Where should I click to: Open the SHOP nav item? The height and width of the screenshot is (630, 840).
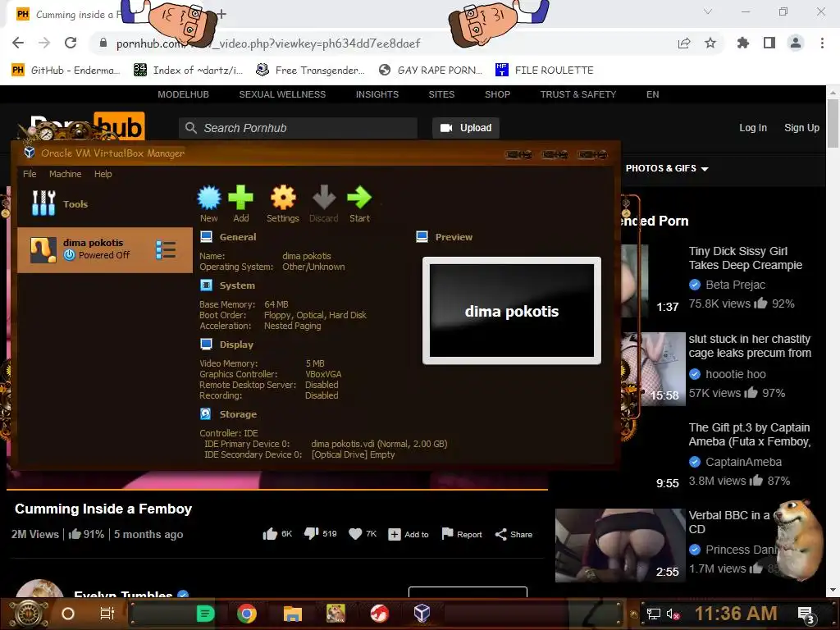click(x=497, y=94)
